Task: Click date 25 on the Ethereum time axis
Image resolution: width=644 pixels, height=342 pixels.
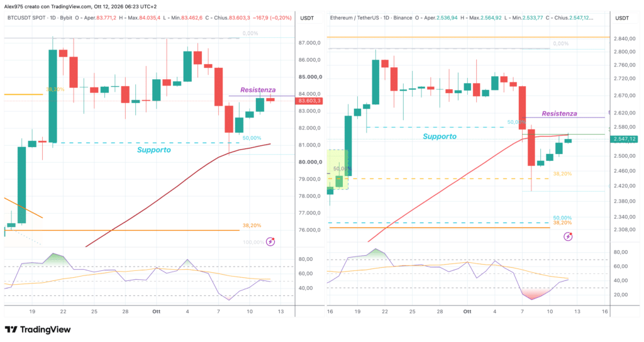Action: (x=412, y=312)
